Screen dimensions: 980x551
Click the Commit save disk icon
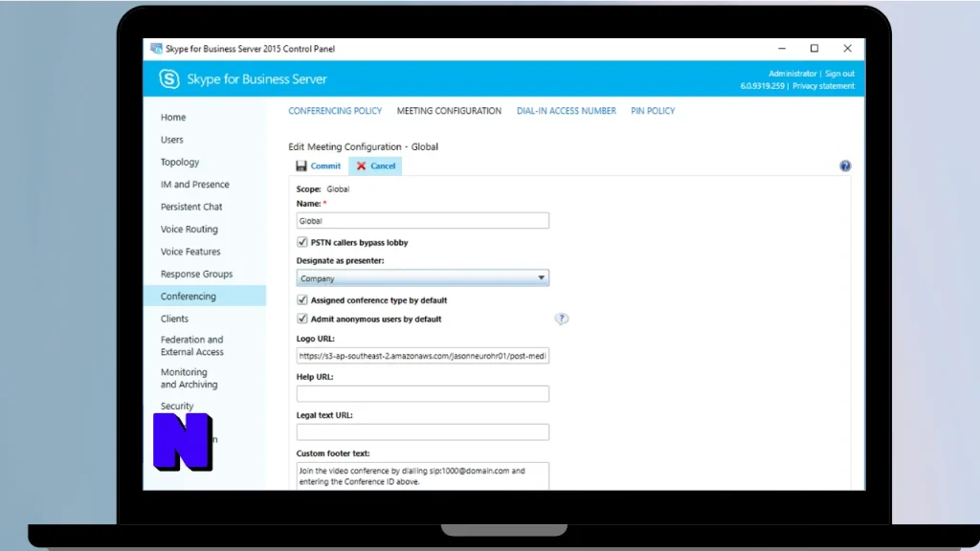tap(301, 165)
